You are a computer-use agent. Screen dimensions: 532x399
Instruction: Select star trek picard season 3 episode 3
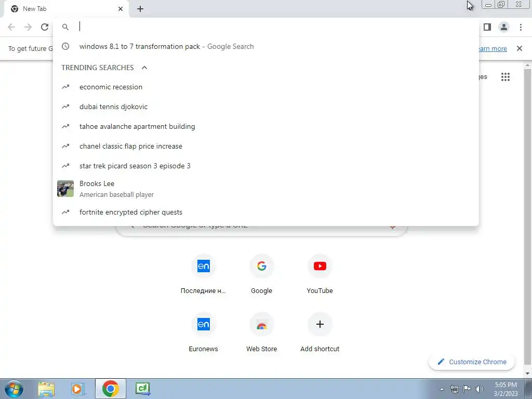[x=266, y=166]
